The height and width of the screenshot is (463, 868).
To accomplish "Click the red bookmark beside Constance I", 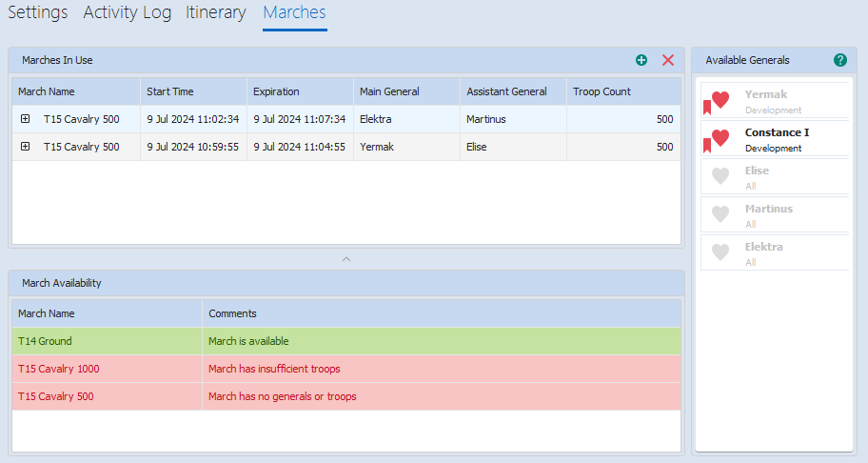I will click(707, 145).
